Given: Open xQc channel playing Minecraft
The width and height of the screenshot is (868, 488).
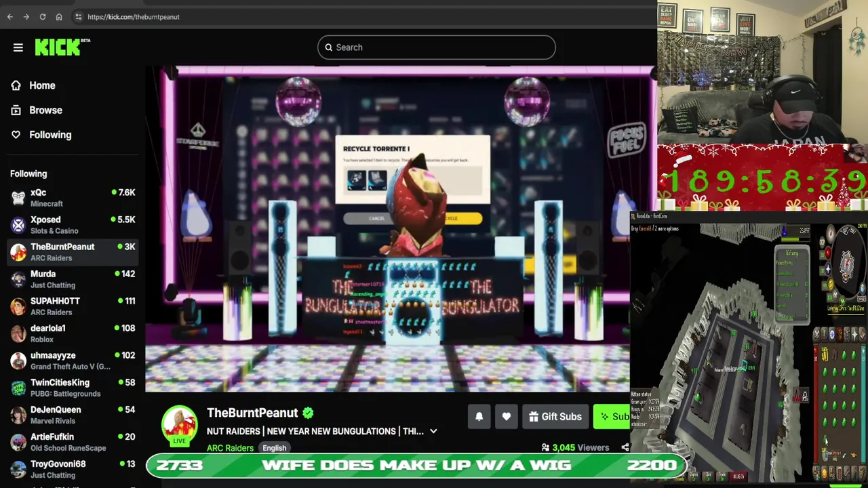Looking at the screenshot, I should point(73,198).
